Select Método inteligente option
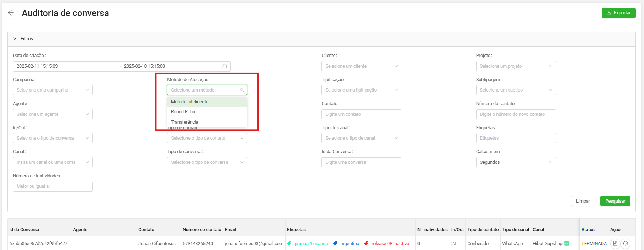The height and width of the screenshot is (250, 644). click(207, 102)
